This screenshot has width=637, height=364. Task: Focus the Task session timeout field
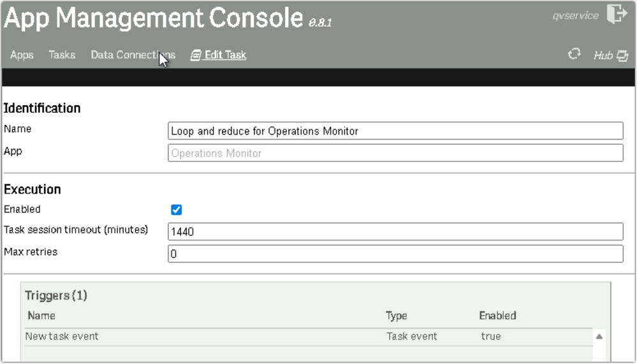[395, 231]
